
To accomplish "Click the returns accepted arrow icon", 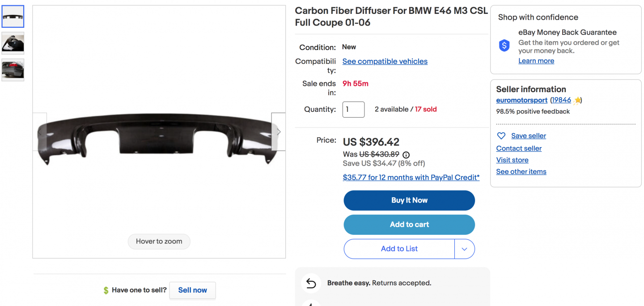I will (311, 283).
